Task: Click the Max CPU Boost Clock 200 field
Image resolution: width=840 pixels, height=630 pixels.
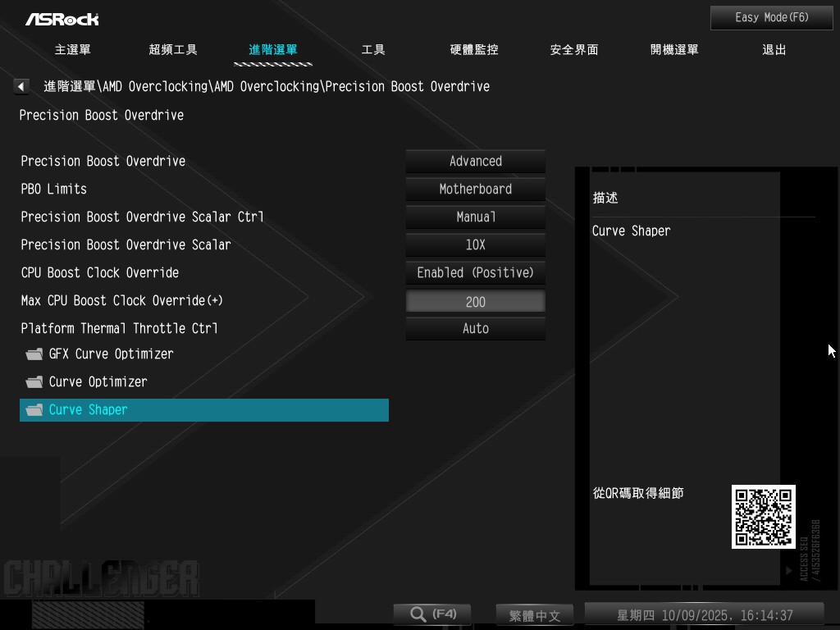Action: tap(475, 302)
